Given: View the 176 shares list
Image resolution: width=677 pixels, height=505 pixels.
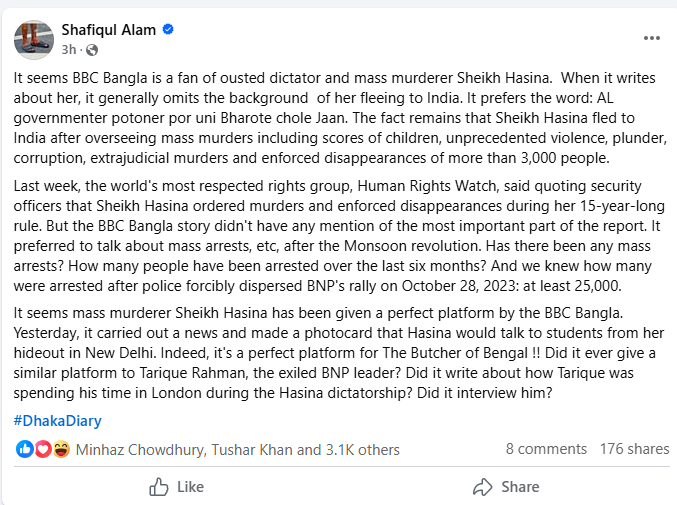Looking at the screenshot, I should click(634, 449).
